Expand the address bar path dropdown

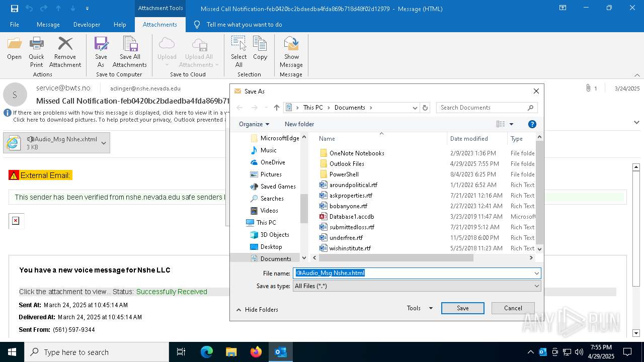415,108
